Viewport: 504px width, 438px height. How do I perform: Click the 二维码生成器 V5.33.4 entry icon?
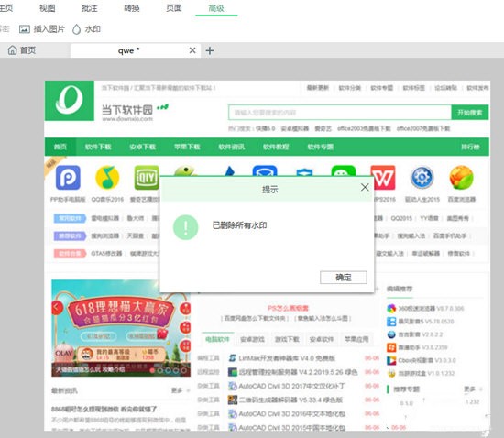tap(233, 400)
